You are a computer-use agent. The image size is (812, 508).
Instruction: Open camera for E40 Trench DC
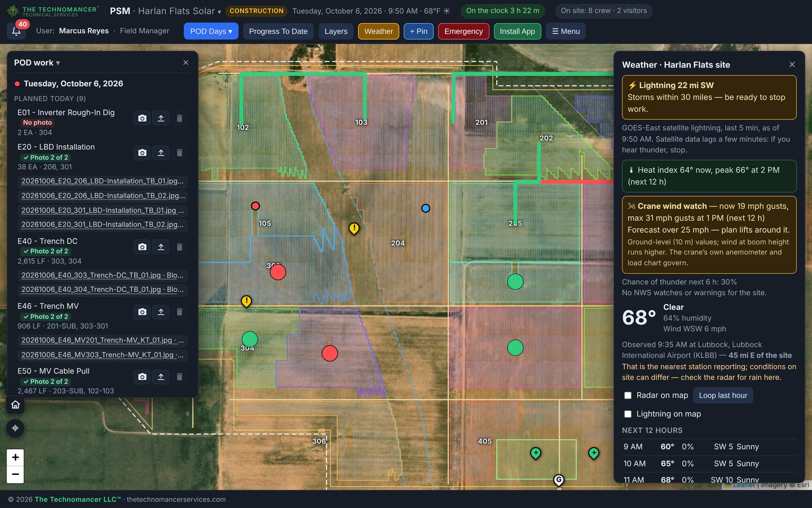pyautogui.click(x=142, y=247)
